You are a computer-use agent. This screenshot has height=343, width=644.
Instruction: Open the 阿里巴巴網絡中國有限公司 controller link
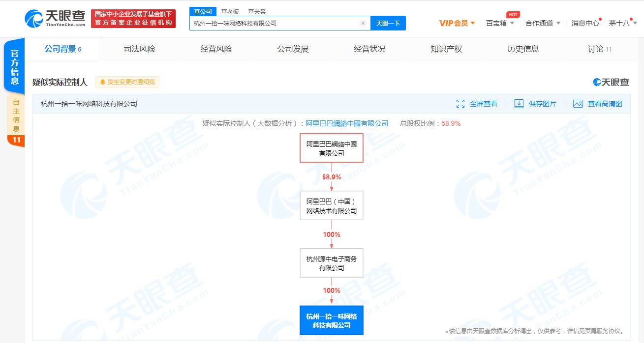coord(347,123)
